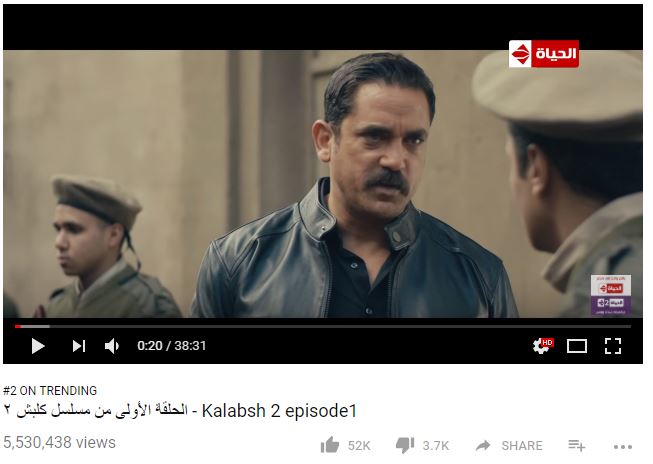Viewport: 653px width, 464px height.
Task: Dislike the video with thumbs down
Action: (405, 445)
